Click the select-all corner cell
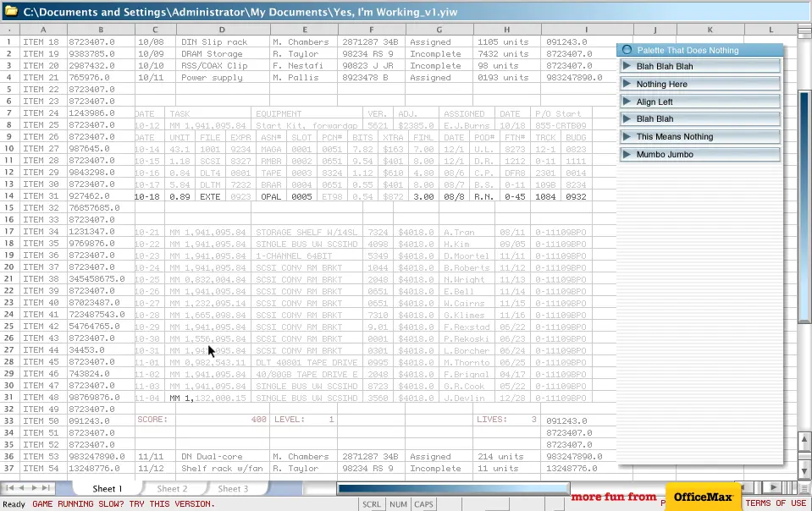The image size is (812, 511). point(9,30)
